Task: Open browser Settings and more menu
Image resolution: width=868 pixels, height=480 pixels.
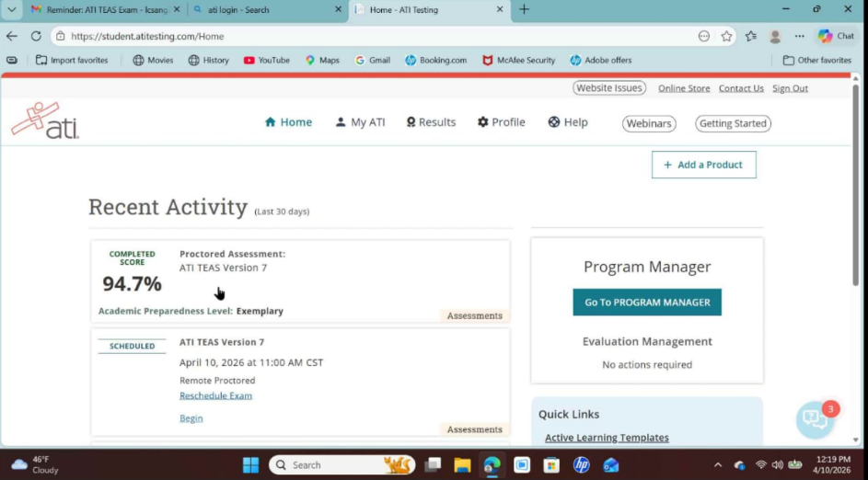Action: point(799,37)
